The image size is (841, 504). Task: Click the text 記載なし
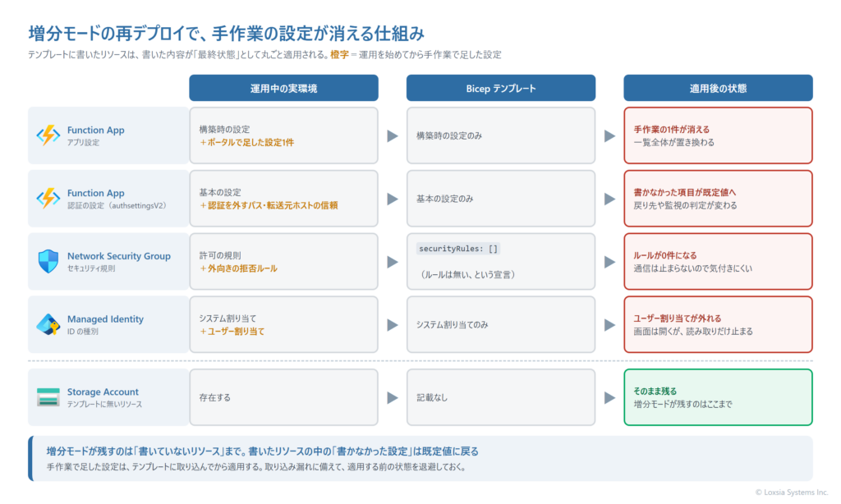432,398
